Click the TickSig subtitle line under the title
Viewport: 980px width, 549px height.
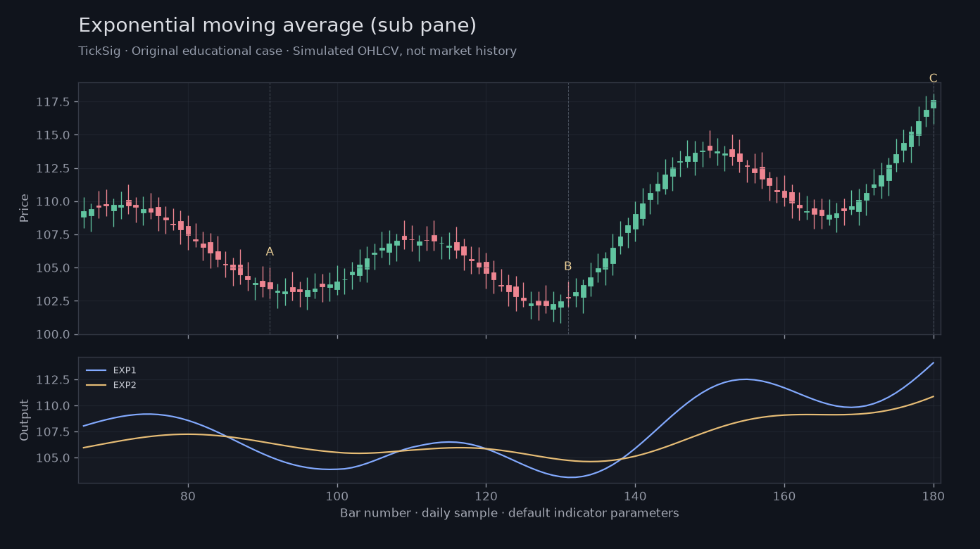pyautogui.click(x=297, y=51)
